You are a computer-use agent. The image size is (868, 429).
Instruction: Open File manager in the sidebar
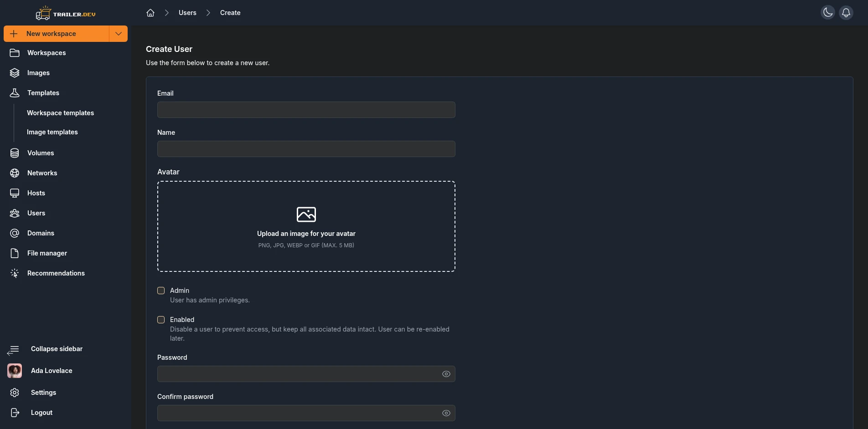pos(66,253)
